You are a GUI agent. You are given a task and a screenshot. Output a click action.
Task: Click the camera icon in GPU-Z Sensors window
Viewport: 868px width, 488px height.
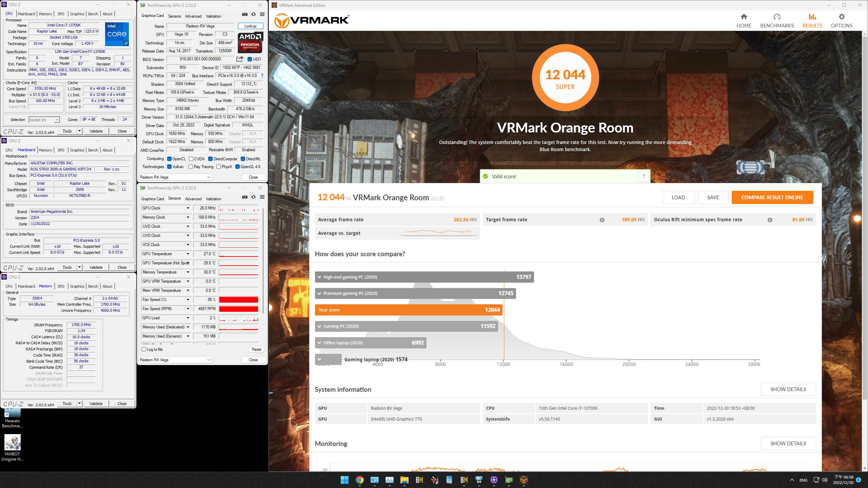[245, 197]
